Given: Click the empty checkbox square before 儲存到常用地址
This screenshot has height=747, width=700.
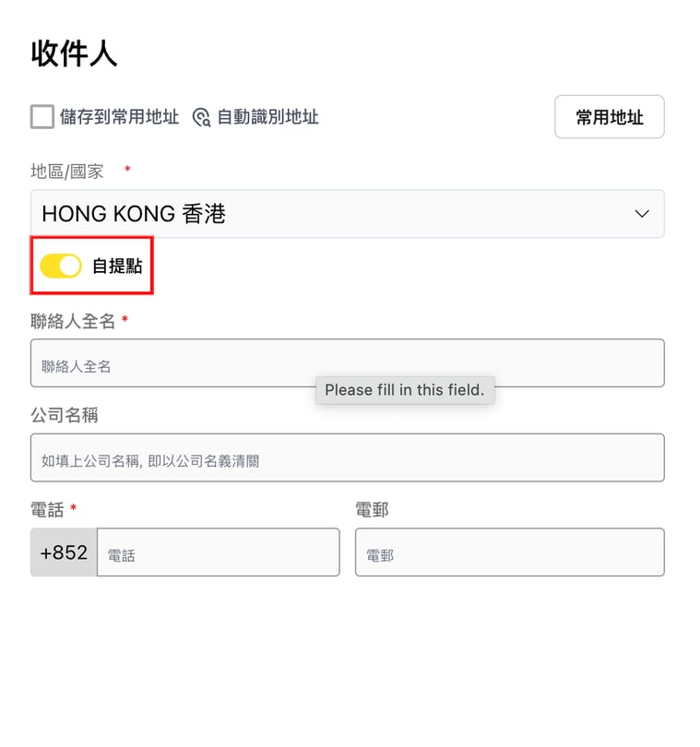Looking at the screenshot, I should click(41, 116).
